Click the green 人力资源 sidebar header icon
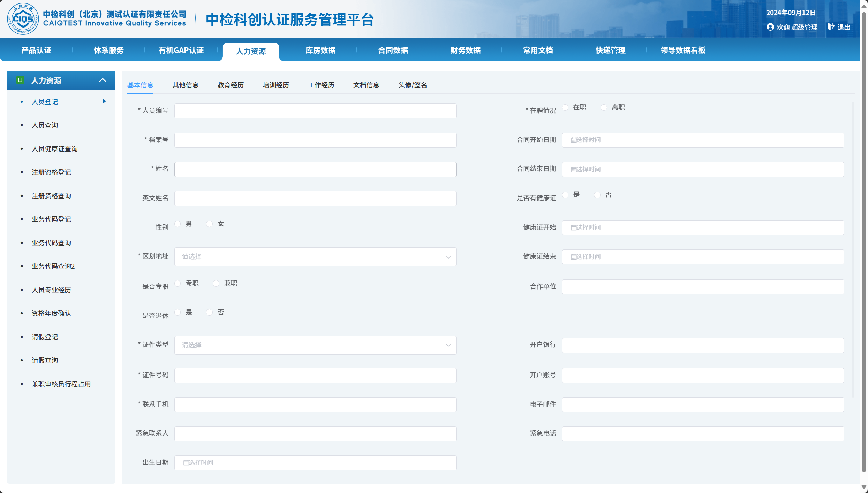Screen dimensions: 868x493 pos(20,80)
